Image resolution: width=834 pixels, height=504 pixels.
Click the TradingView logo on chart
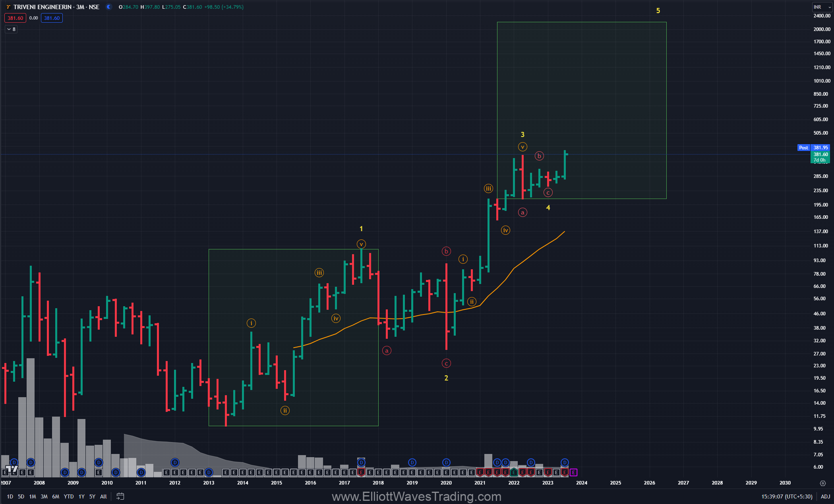tap(12, 469)
